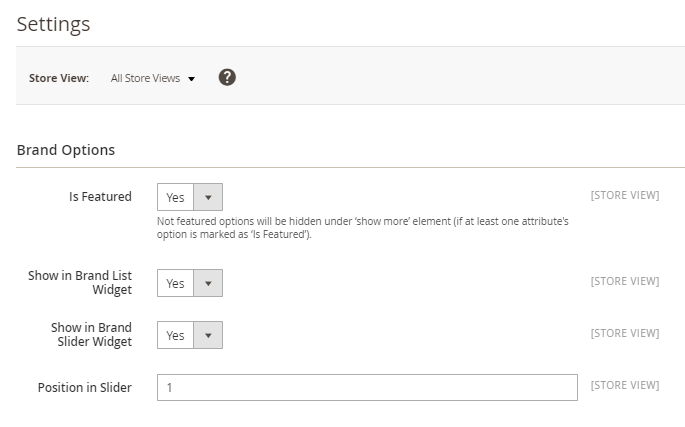
Task: Click [STORE VIEW] scope beside Brand List Widget
Action: point(624,281)
